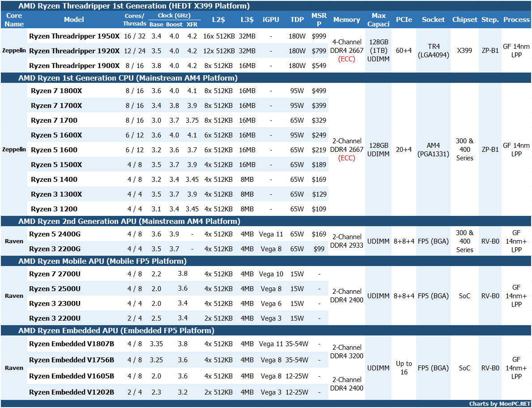The width and height of the screenshot is (532, 408).
Task: Click the TDP column header
Action: click(297, 19)
